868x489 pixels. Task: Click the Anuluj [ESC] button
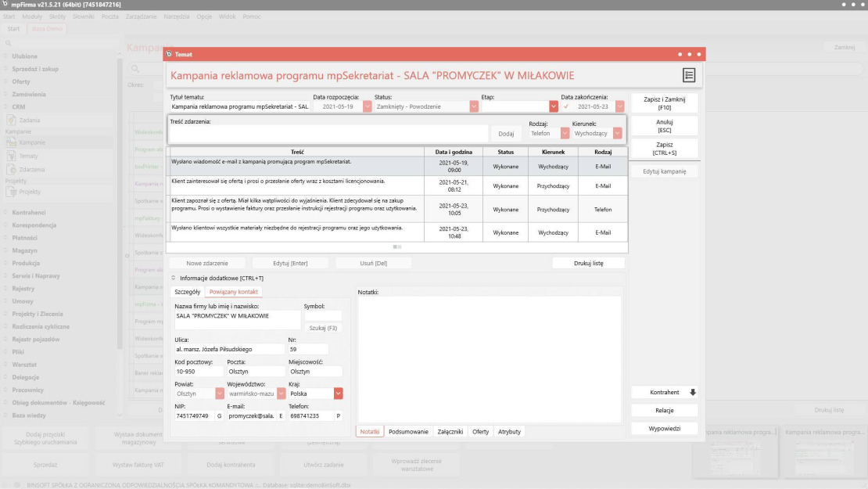point(664,126)
